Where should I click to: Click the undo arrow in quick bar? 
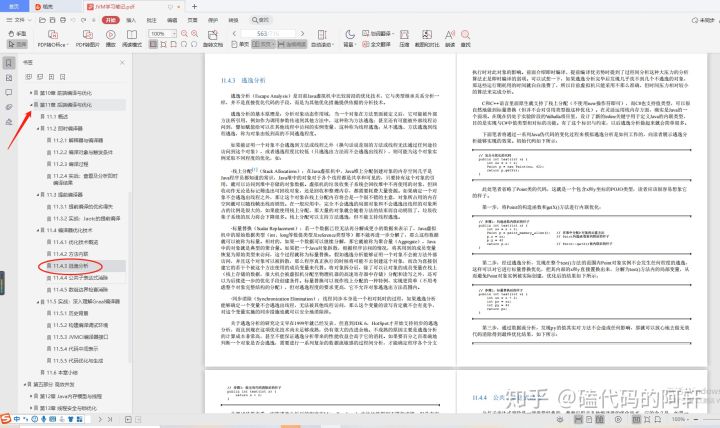tap(73, 20)
